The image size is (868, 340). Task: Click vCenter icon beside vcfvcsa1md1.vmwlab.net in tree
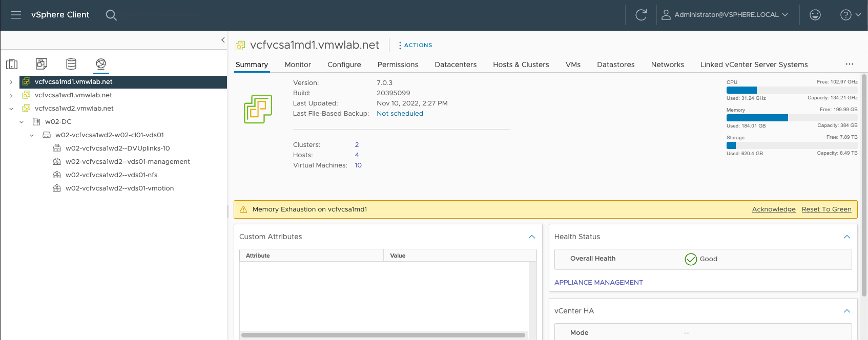pyautogui.click(x=26, y=81)
